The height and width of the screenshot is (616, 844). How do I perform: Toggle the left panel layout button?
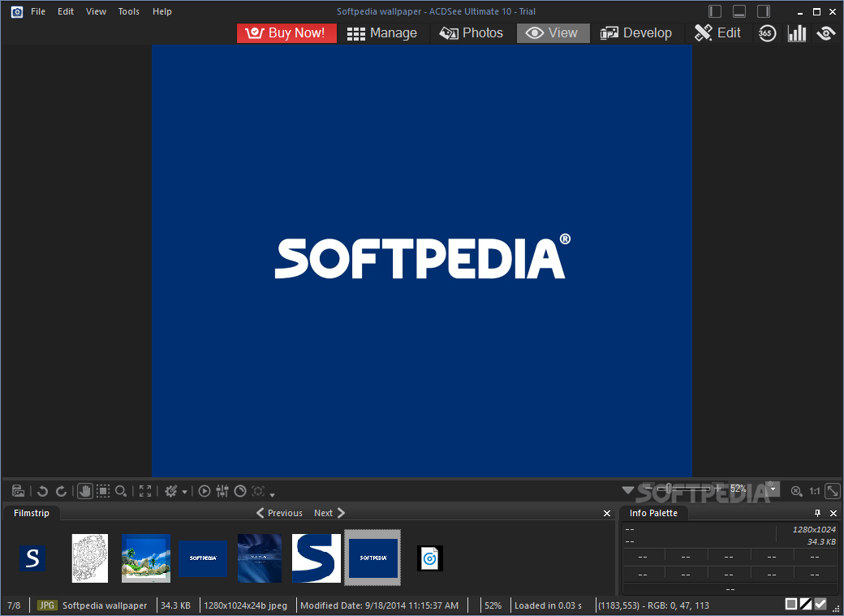(x=715, y=11)
